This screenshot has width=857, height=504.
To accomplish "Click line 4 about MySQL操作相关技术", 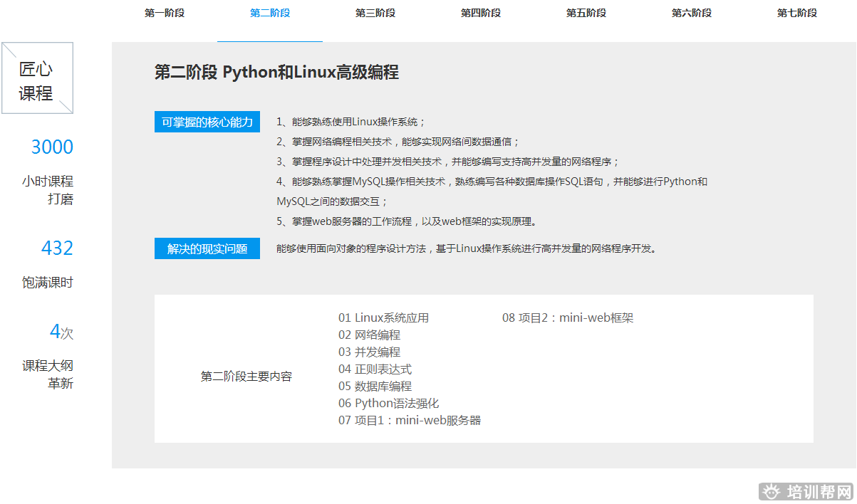I will click(x=492, y=191).
